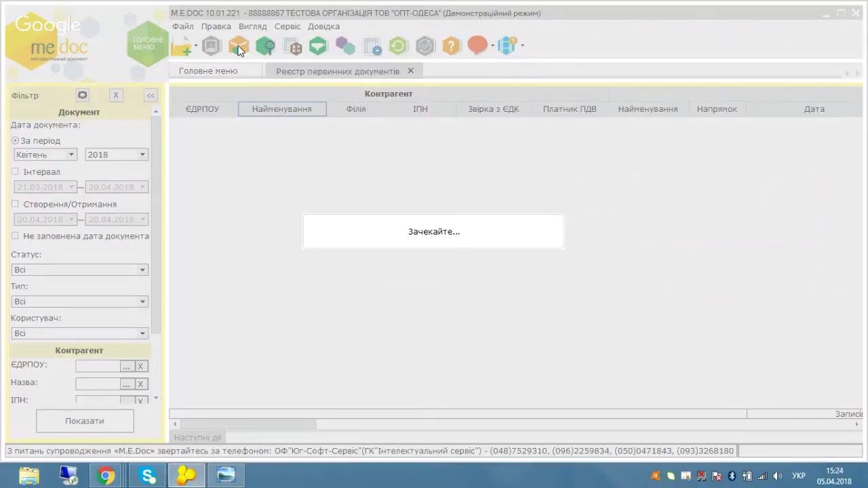The image size is (868, 488).
Task: Click the volume icon in system tray
Action: pos(778,476)
